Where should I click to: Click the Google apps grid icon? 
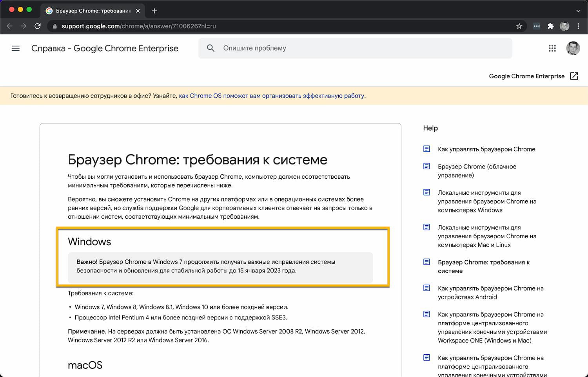coord(552,48)
